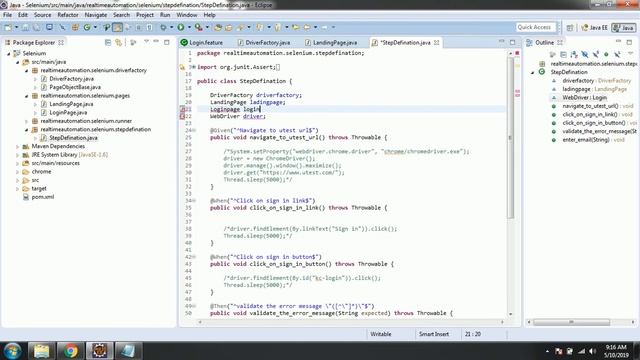Maximize the editor area
Image resolution: width=640 pixels, height=360 pixels.
tap(512, 42)
